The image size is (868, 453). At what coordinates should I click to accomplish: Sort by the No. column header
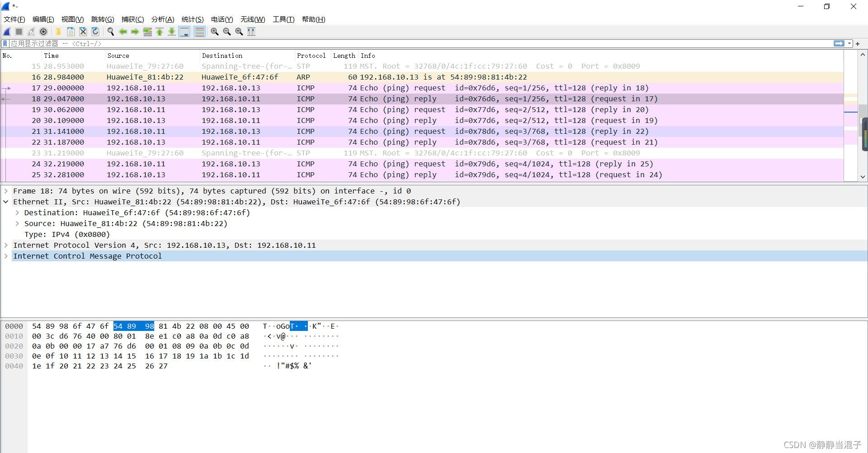click(21, 56)
